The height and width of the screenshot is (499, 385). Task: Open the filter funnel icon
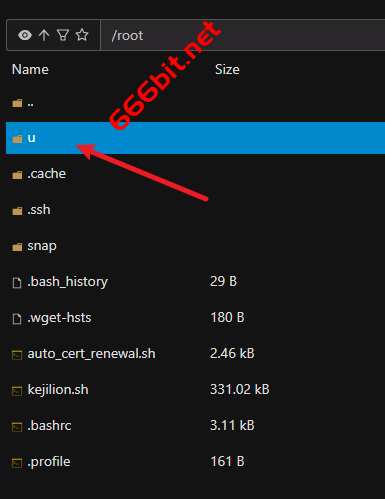63,35
